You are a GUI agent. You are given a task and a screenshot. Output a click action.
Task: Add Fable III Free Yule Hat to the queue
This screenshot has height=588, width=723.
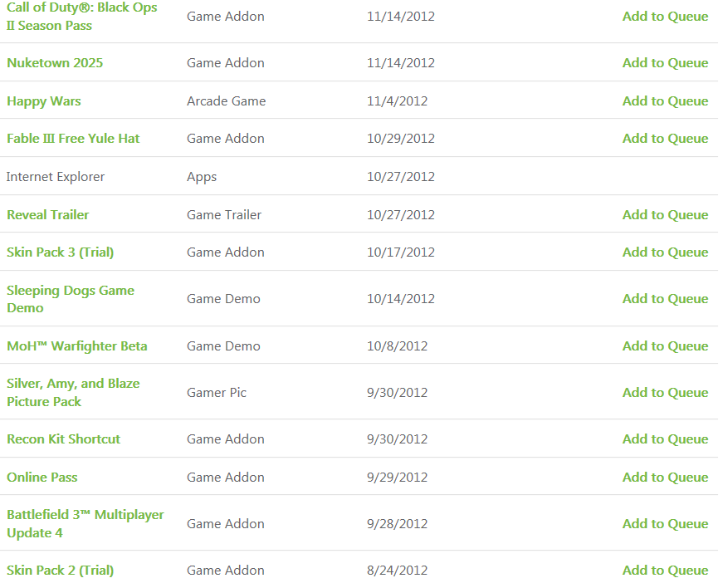(x=665, y=139)
